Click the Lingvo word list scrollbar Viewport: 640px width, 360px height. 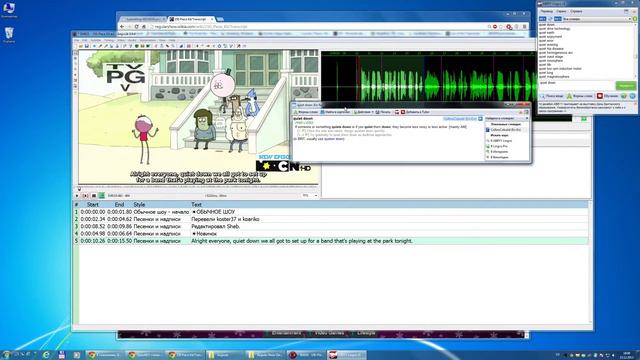635,51
